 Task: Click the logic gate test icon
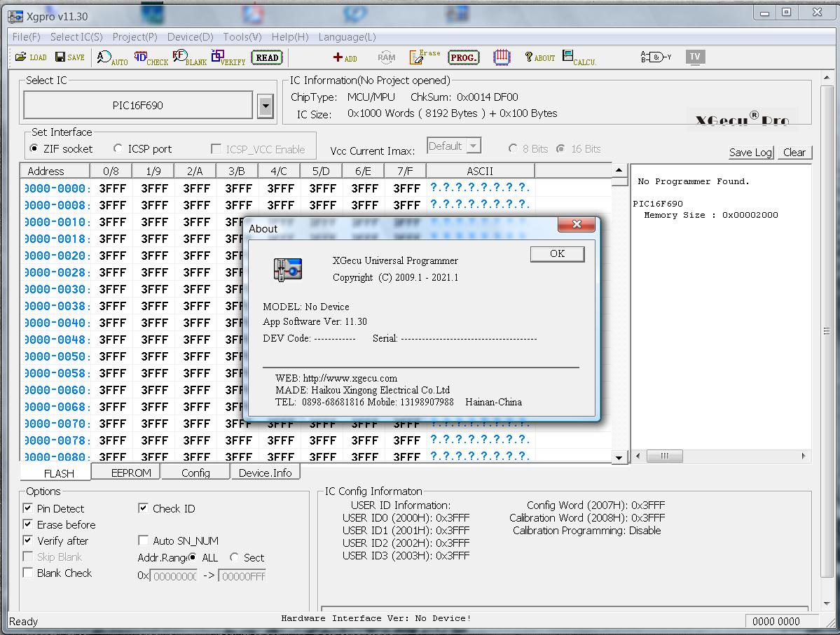656,57
